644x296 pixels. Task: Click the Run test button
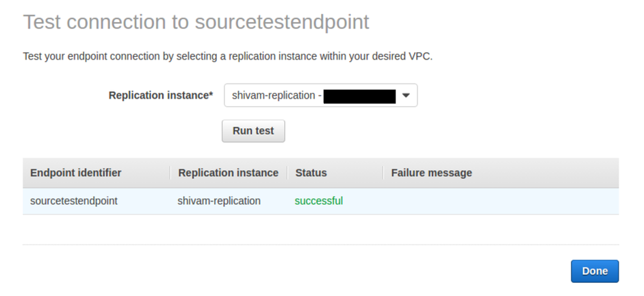253,131
